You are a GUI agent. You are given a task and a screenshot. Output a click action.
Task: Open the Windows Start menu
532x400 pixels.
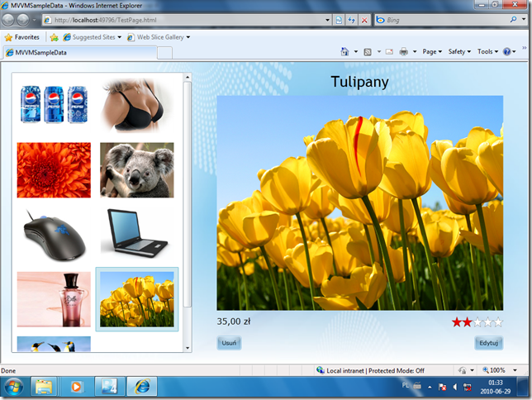pyautogui.click(x=13, y=387)
